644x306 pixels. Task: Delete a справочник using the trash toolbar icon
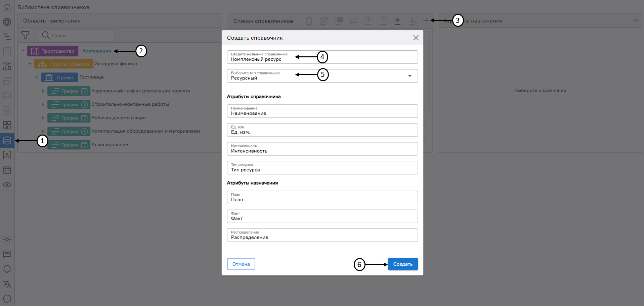click(309, 21)
